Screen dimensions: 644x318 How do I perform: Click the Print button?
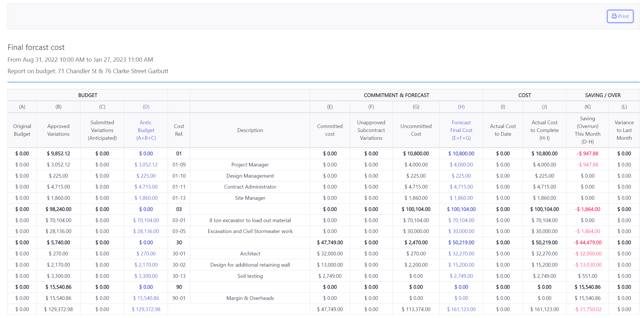coord(620,16)
